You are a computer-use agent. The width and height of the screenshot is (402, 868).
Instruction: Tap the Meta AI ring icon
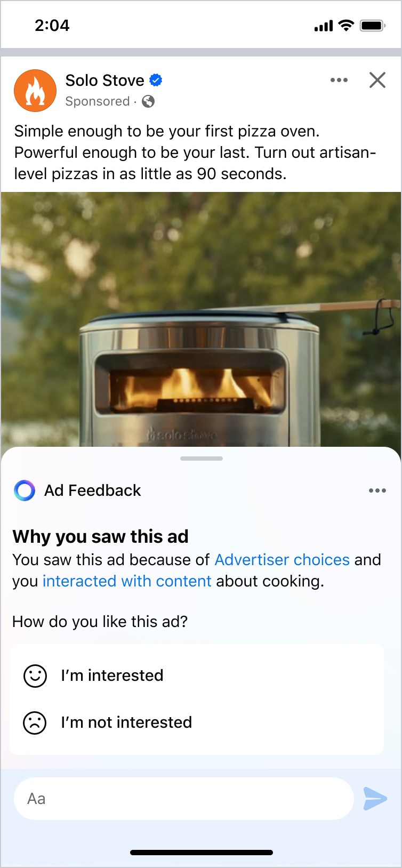pyautogui.click(x=25, y=491)
